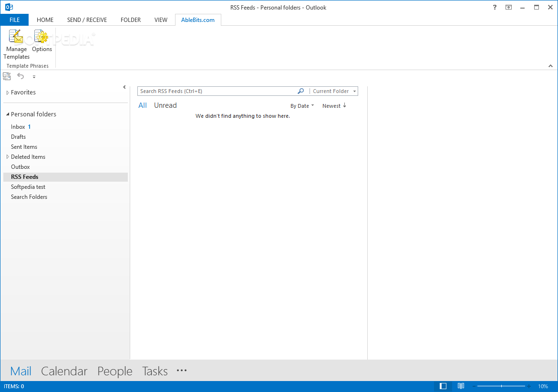This screenshot has width=558, height=392.
Task: Toggle Newest sort order arrow
Action: 344,105
